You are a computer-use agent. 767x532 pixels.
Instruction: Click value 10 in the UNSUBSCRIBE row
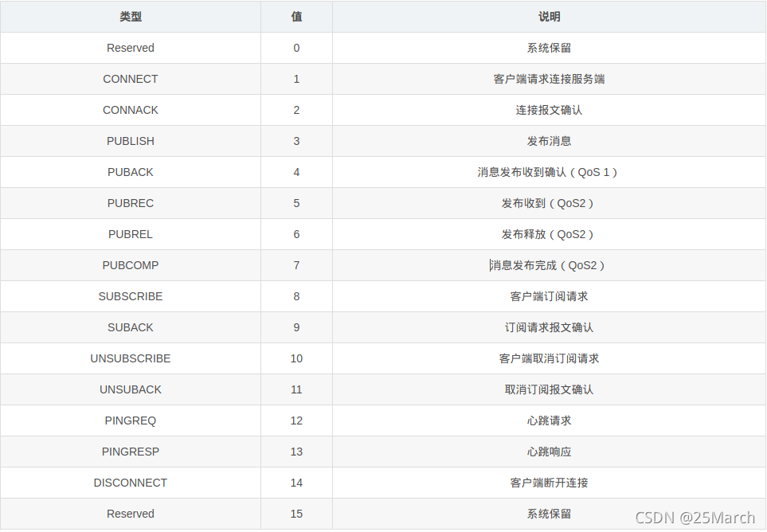[x=296, y=358]
